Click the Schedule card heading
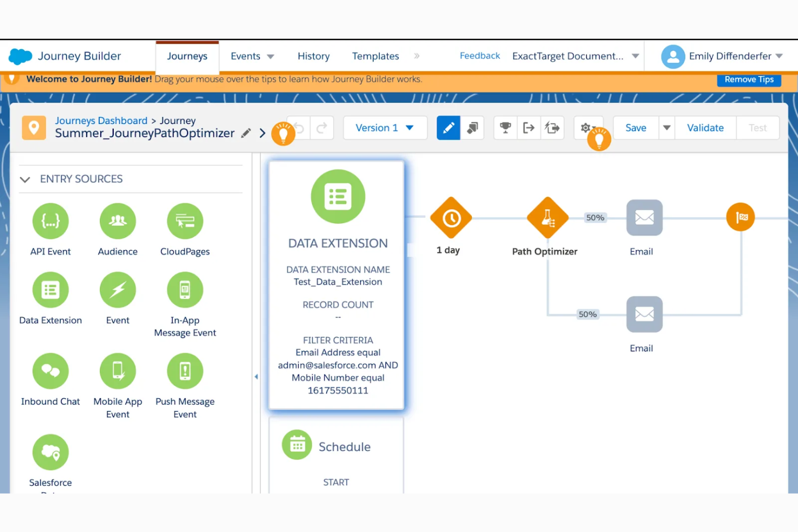 point(345,447)
